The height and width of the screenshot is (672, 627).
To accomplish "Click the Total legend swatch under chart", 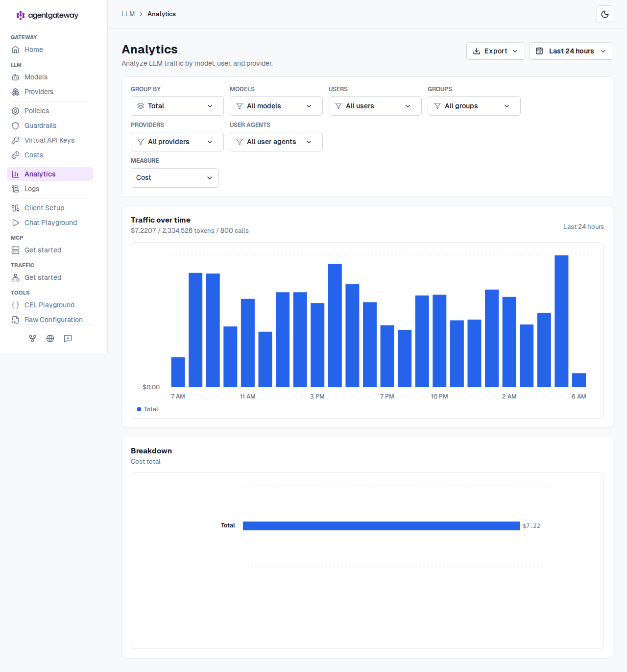I will [139, 409].
